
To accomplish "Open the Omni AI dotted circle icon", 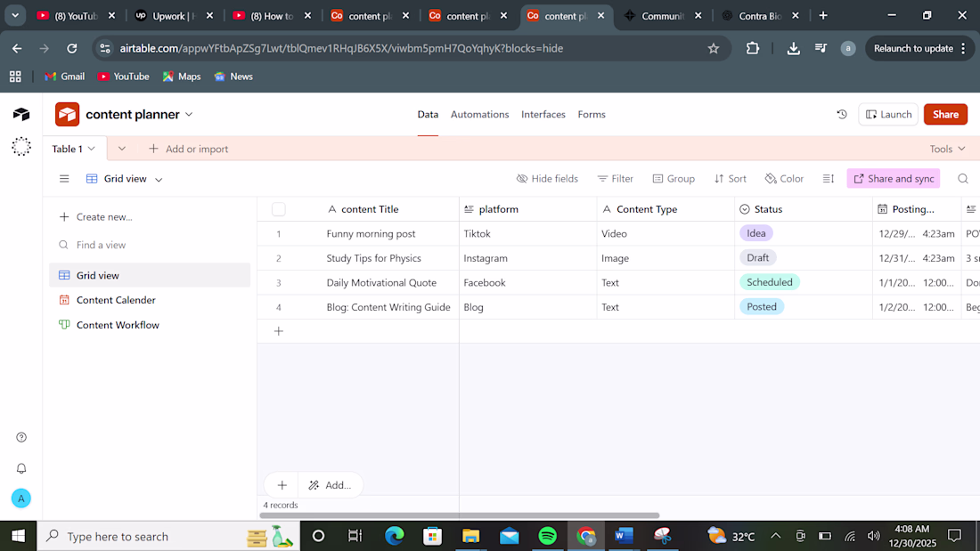I will (x=21, y=146).
